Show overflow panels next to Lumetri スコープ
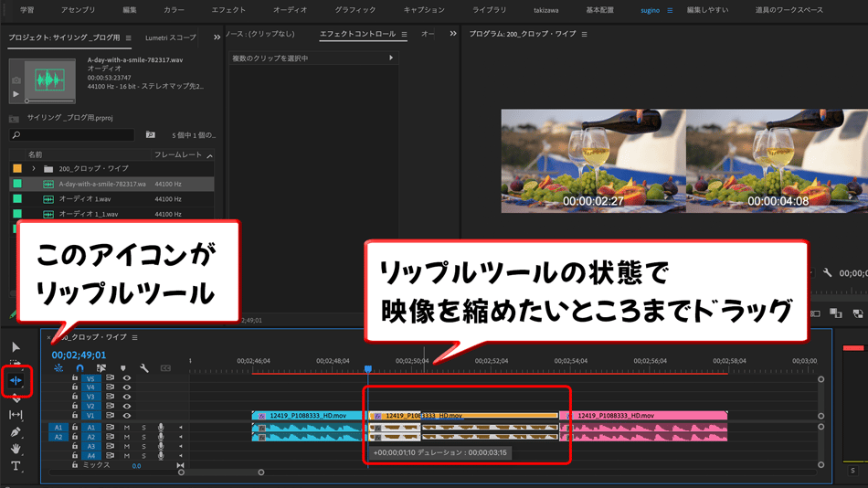Viewport: 868px width, 488px height. click(217, 37)
